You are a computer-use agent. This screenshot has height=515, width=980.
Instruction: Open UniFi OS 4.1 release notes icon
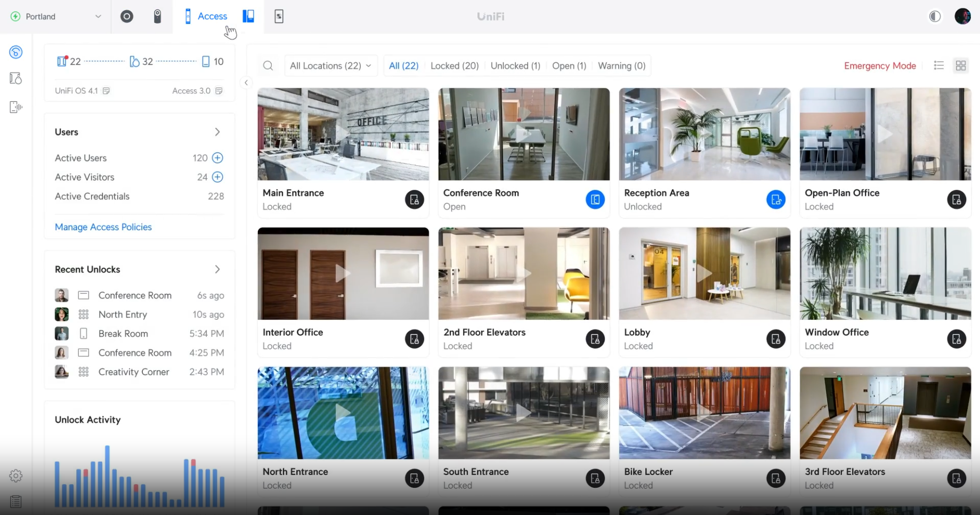106,91
